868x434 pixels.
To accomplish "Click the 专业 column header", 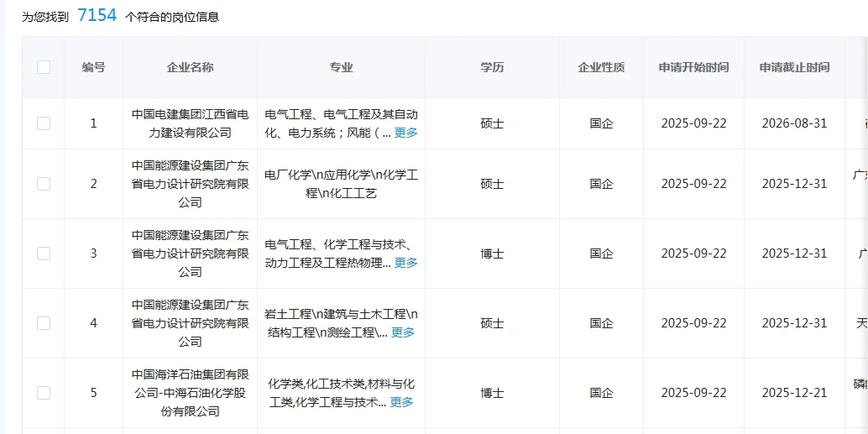I will click(341, 67).
